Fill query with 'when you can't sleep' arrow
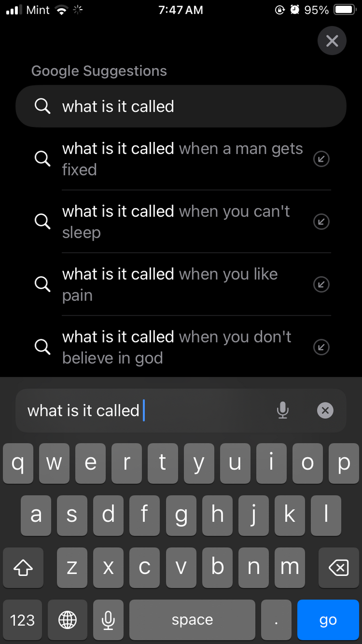This screenshot has width=362, height=644. coord(321,222)
